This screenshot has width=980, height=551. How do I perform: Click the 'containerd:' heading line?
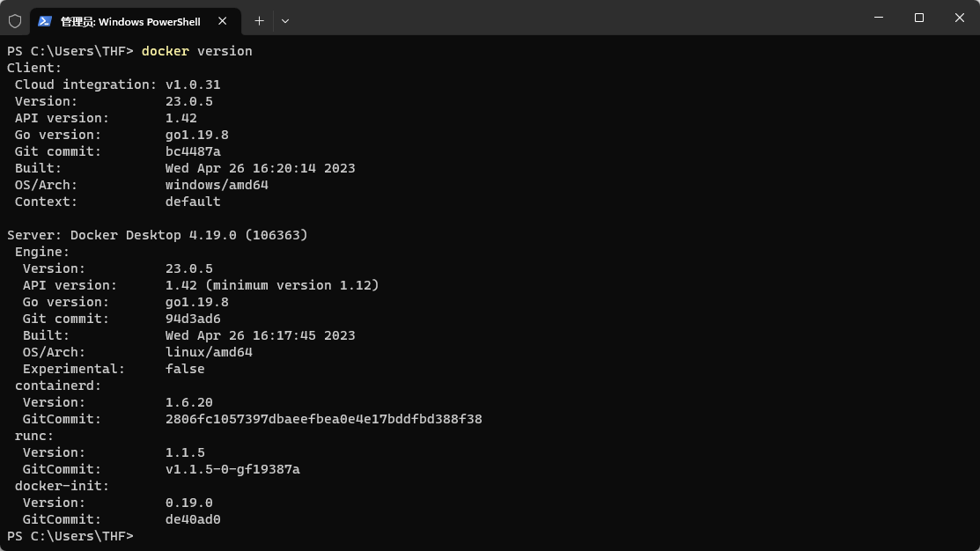(x=58, y=386)
